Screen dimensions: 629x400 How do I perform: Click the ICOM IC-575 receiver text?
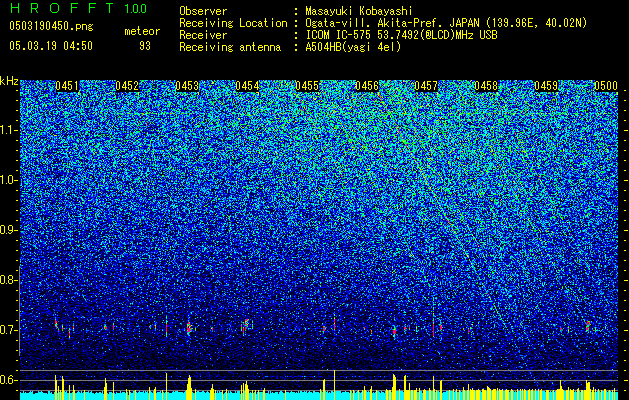[x=401, y=35]
